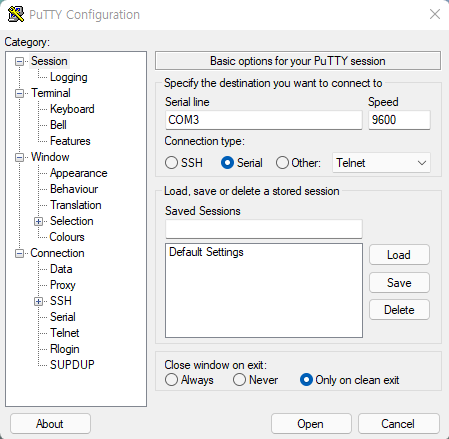
Task: Open the Telnet protocol dropdown
Action: click(381, 163)
